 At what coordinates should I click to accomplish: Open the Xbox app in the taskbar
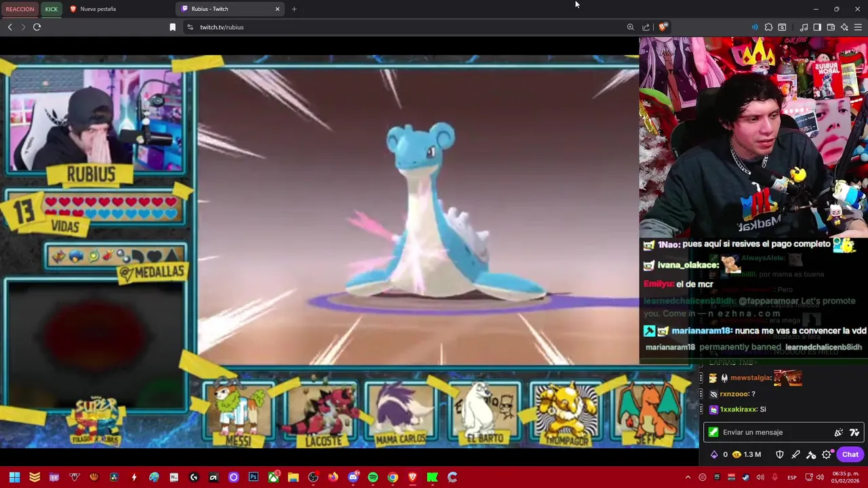[273, 477]
